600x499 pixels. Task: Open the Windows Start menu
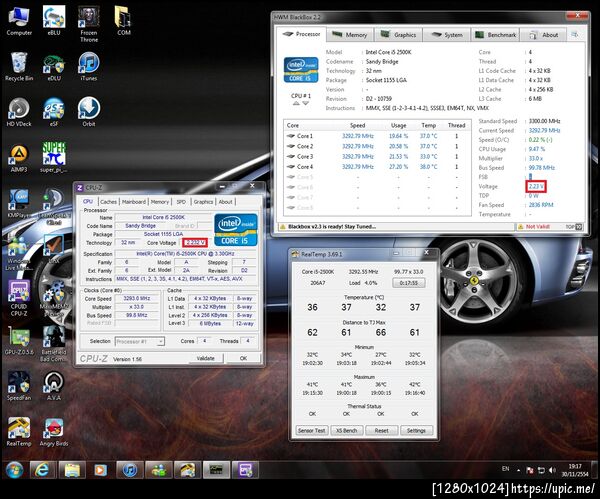point(14,470)
